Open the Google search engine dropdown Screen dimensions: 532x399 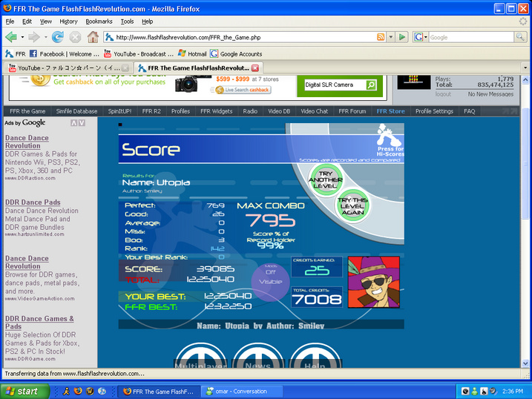point(425,37)
